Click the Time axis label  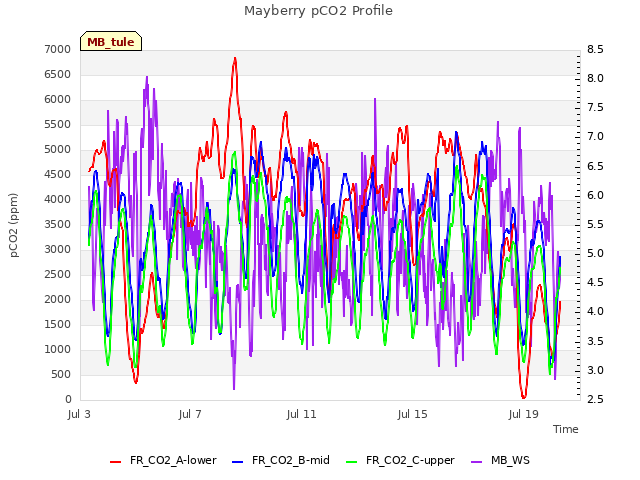point(566,429)
